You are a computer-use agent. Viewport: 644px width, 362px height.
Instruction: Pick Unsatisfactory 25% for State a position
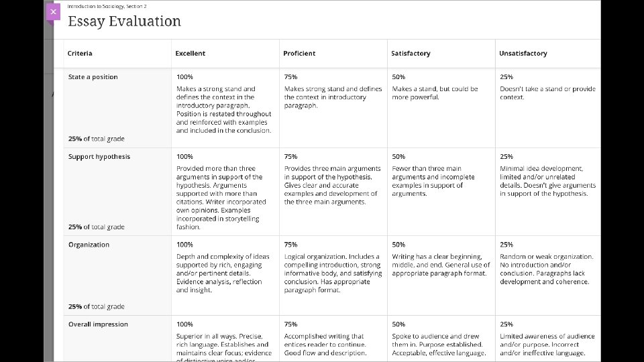(548, 108)
